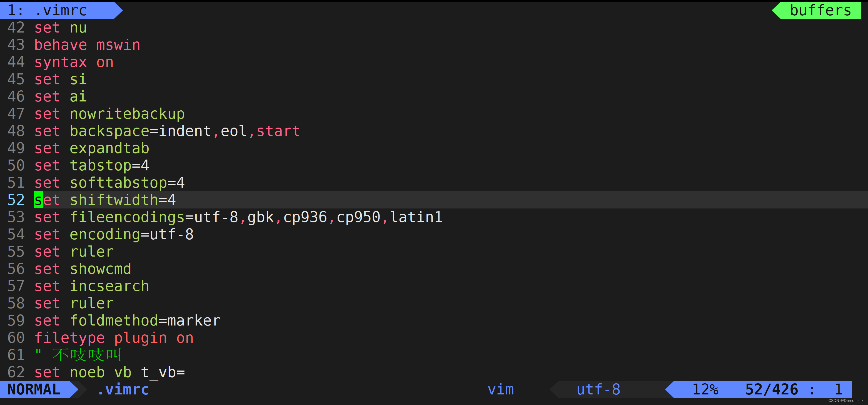
Task: Click 'fileencodings' option on line 53
Action: (127, 217)
